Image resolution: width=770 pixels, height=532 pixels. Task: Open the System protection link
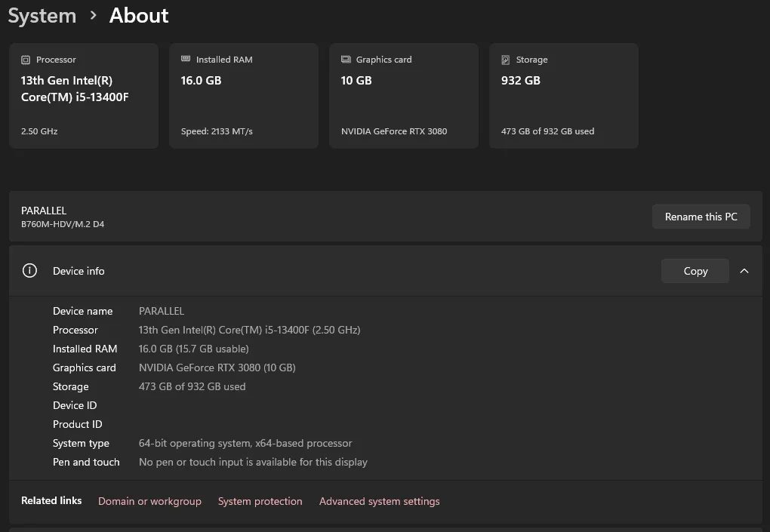click(x=260, y=501)
